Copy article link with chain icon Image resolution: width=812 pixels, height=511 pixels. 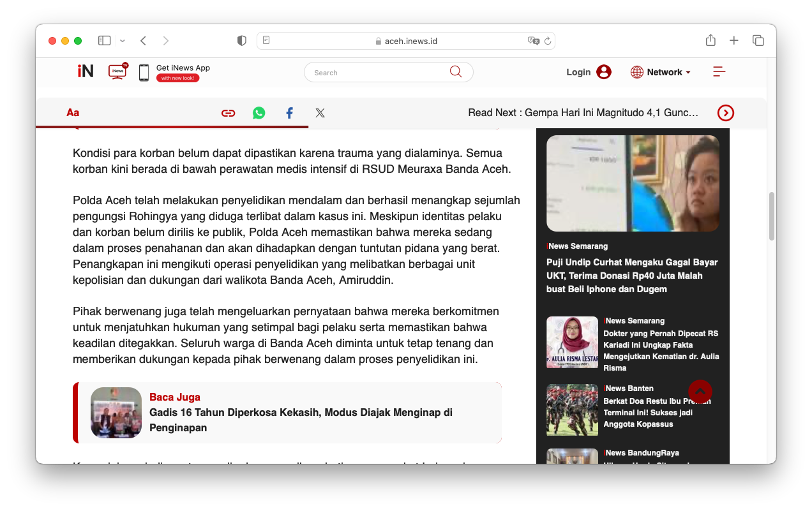[228, 113]
